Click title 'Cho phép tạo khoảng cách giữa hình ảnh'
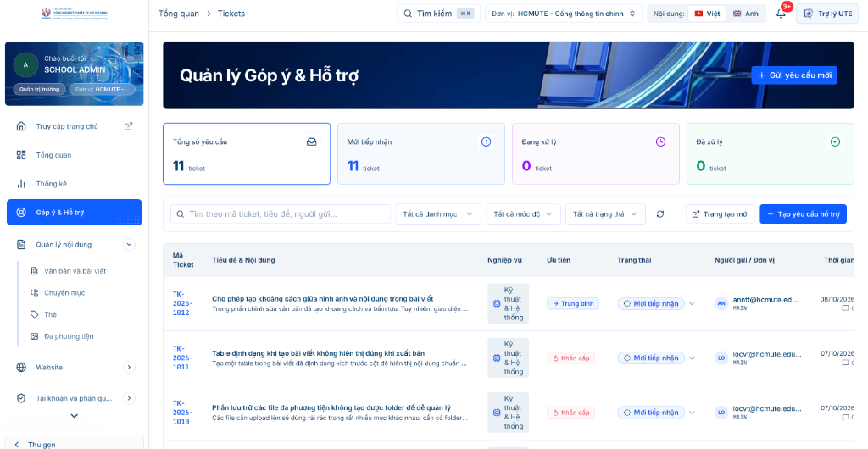The image size is (868, 449). (323, 298)
